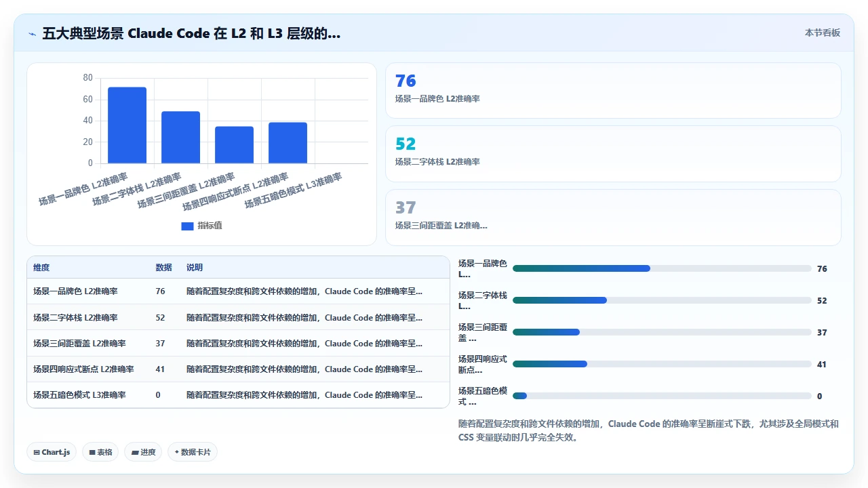Click the 数据 column header
This screenshot has width=868, height=488.
point(163,268)
